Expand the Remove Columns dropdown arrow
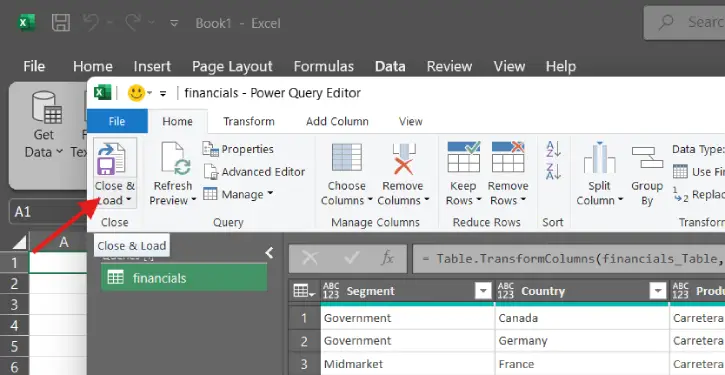This screenshot has width=725, height=375. click(427, 200)
